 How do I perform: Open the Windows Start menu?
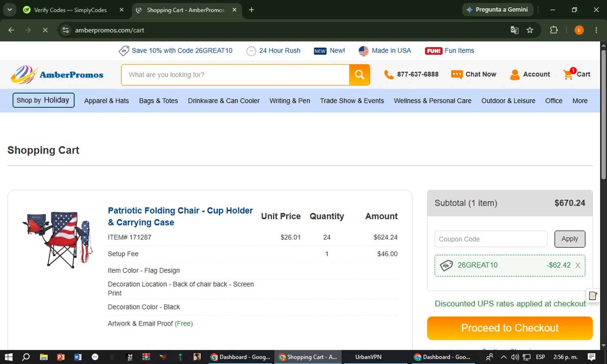(x=8, y=357)
